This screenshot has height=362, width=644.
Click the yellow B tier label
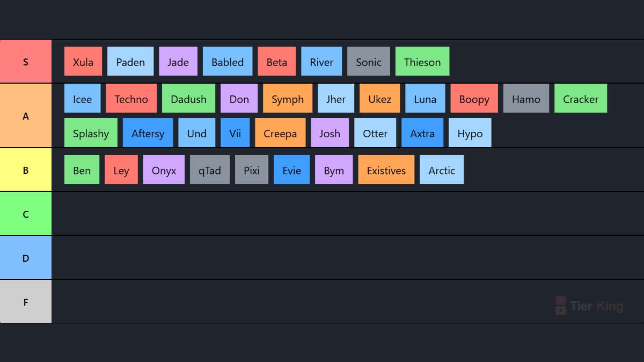pos(26,170)
